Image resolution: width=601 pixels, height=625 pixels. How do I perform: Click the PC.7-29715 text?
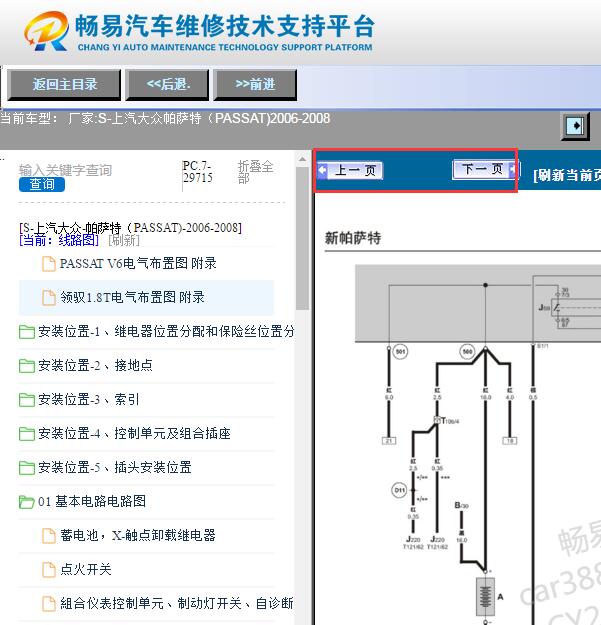click(197, 171)
